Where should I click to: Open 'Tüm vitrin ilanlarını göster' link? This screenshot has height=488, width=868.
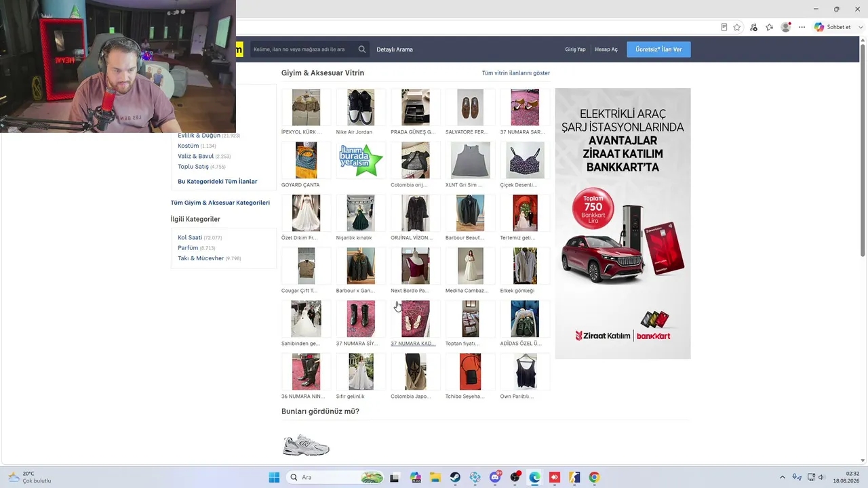[x=516, y=73]
